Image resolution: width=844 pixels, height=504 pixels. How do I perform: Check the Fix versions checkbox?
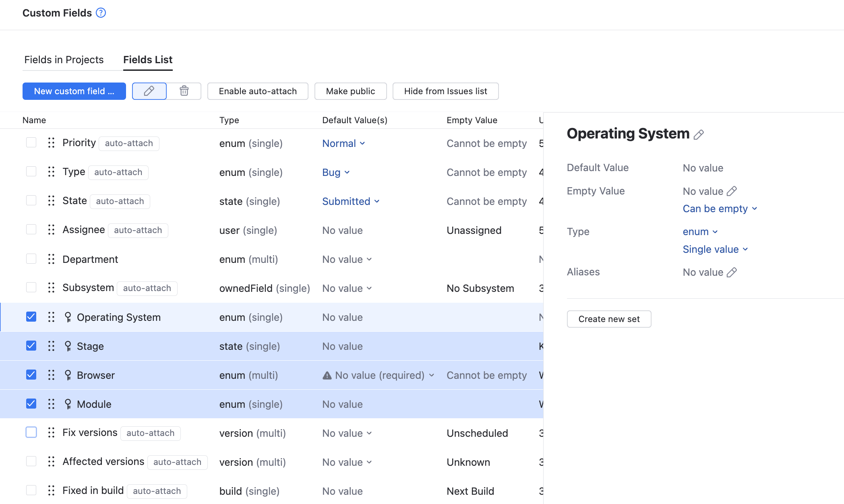coord(31,432)
